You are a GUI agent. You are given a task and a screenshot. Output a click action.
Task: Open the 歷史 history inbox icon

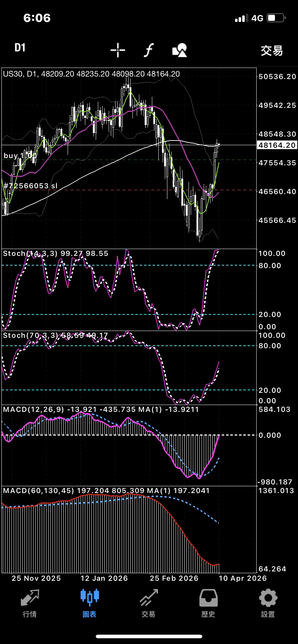(x=208, y=603)
